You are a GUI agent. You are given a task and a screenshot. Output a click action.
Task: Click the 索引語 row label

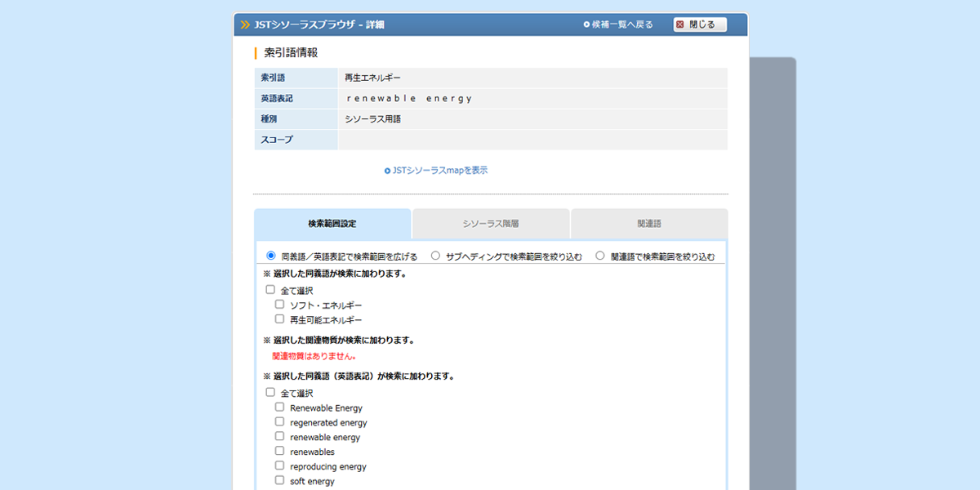[273, 78]
